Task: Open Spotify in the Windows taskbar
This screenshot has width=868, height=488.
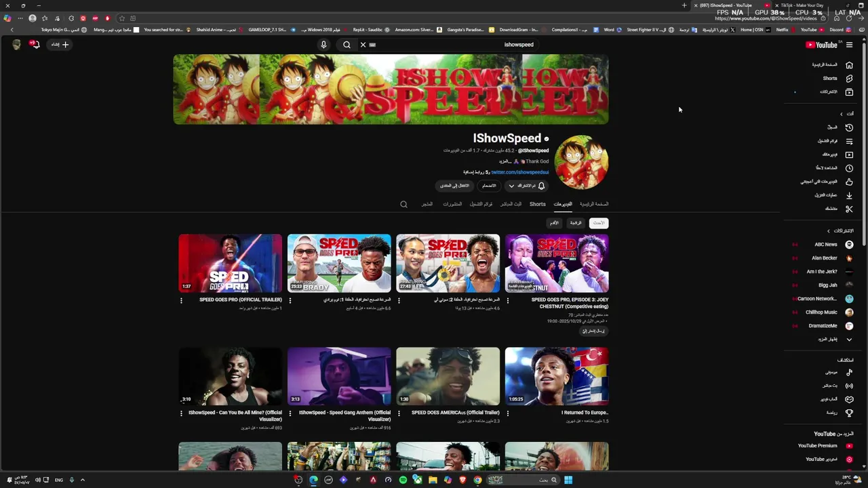Action: coord(403,480)
